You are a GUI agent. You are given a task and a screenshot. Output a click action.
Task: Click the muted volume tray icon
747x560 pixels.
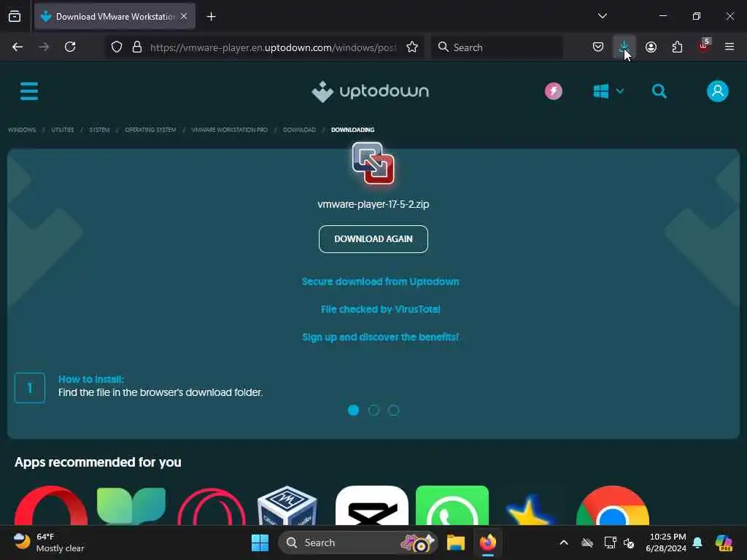point(630,542)
